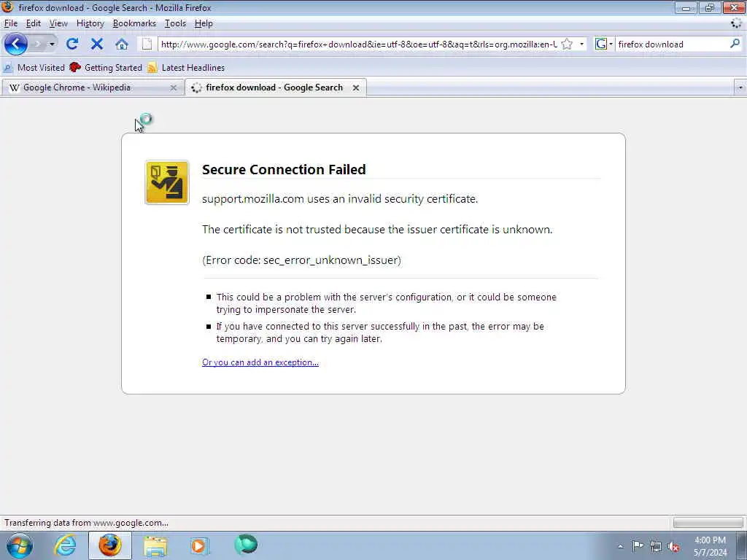Click the muted volume speaker icon
Viewport: 747px width, 560px height.
[x=673, y=547]
